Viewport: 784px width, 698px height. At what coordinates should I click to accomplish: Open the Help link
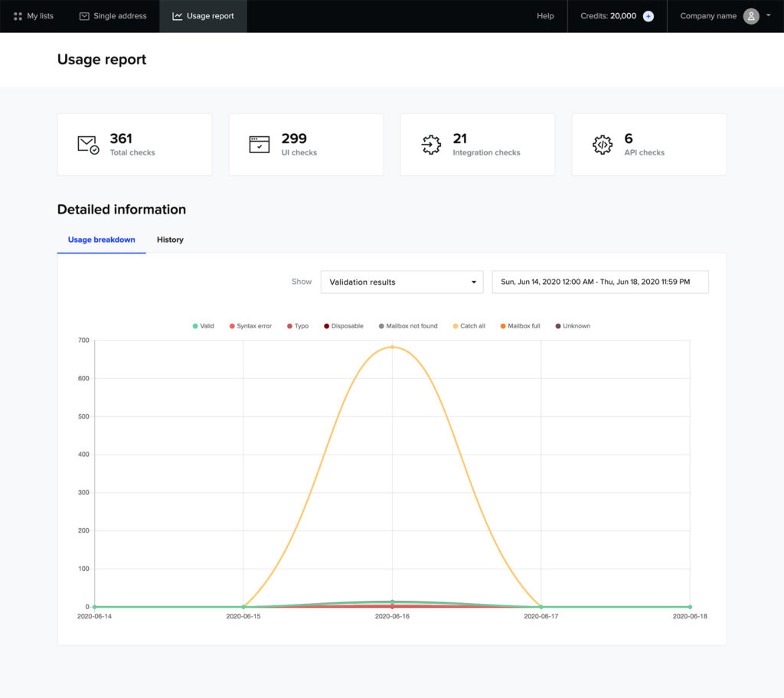[545, 16]
